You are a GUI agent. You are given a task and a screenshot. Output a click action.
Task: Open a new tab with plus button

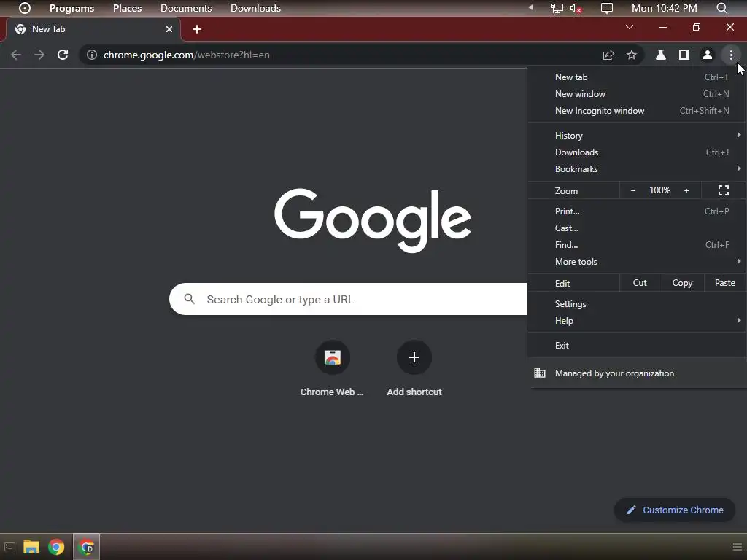click(197, 29)
